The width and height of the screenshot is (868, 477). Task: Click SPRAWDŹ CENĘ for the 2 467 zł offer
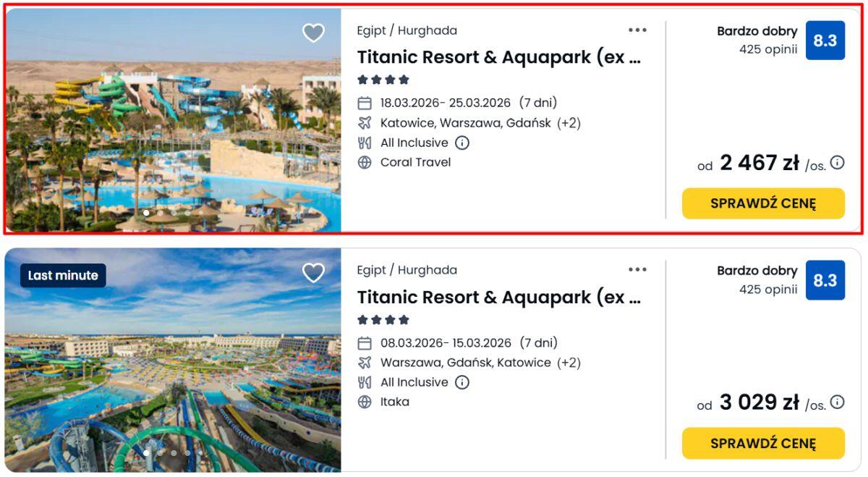point(763,203)
